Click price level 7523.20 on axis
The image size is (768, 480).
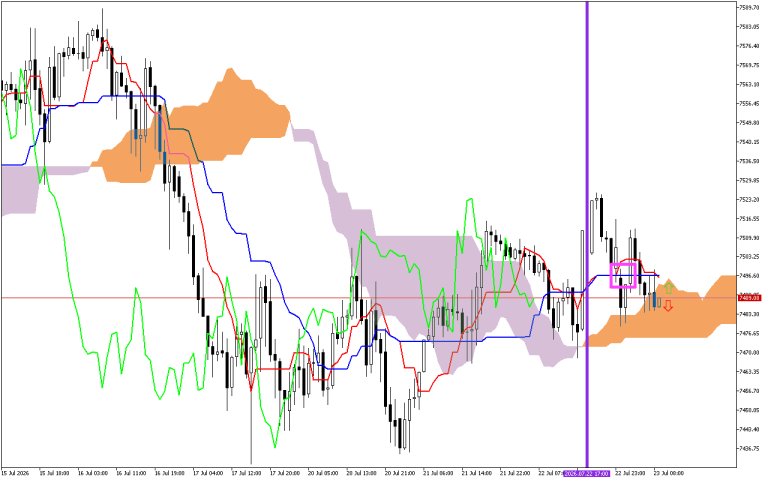[x=749, y=199]
